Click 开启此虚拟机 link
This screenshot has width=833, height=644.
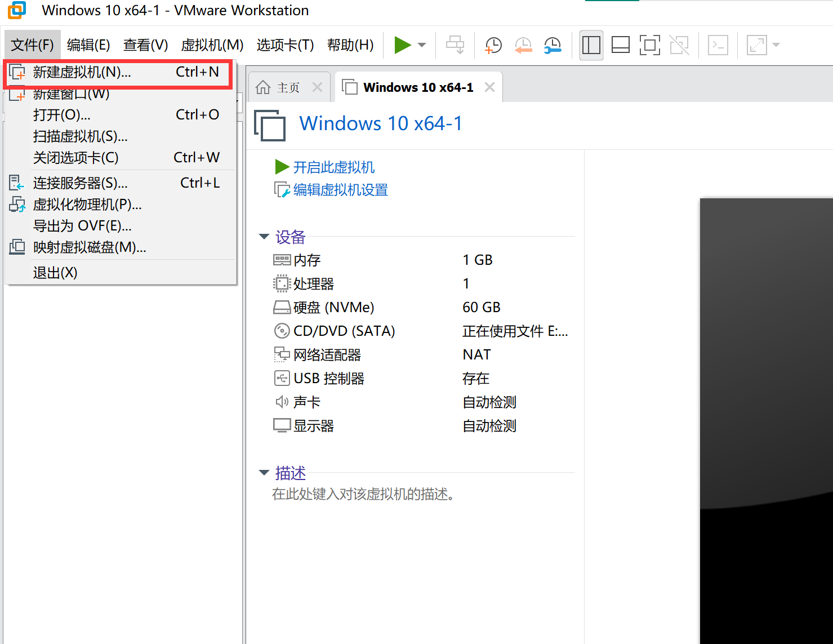[x=334, y=167]
